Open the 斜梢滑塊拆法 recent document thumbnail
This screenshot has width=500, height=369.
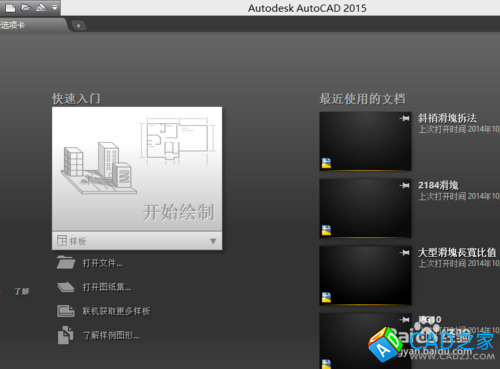365,141
